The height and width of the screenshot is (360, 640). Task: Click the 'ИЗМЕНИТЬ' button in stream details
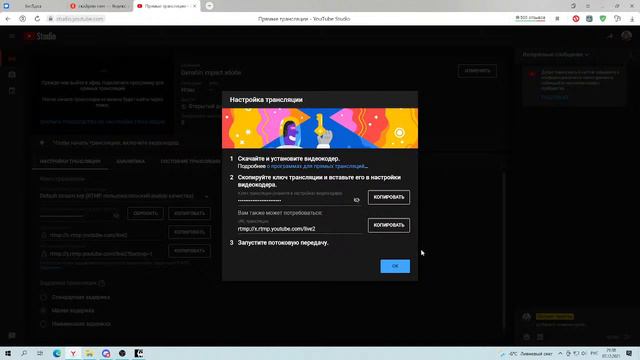click(477, 71)
